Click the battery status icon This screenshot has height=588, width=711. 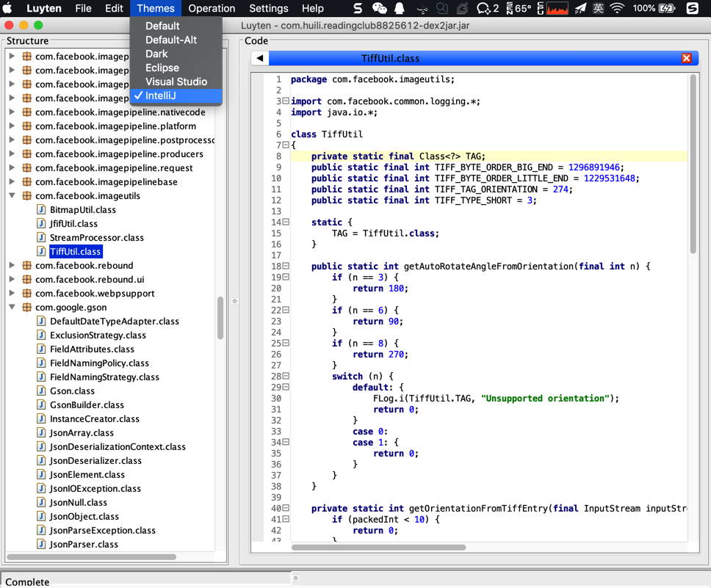pos(667,8)
